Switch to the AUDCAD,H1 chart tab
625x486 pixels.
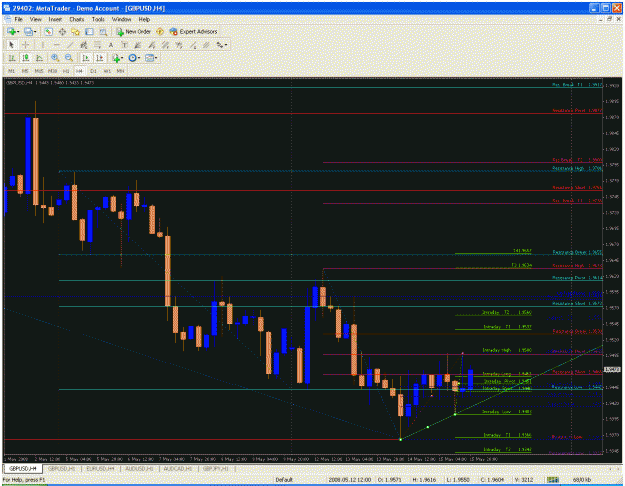coord(178,469)
